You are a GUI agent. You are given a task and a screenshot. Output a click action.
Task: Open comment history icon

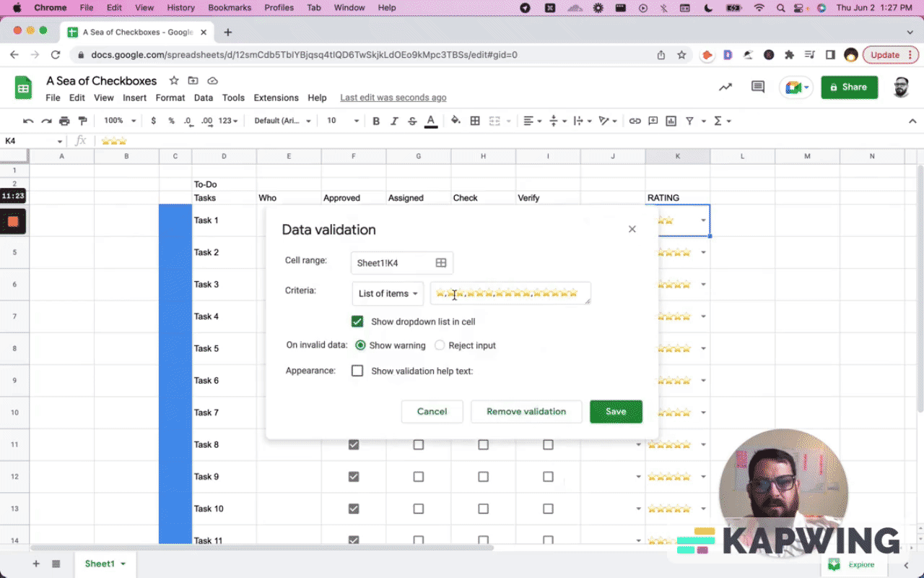point(758,87)
